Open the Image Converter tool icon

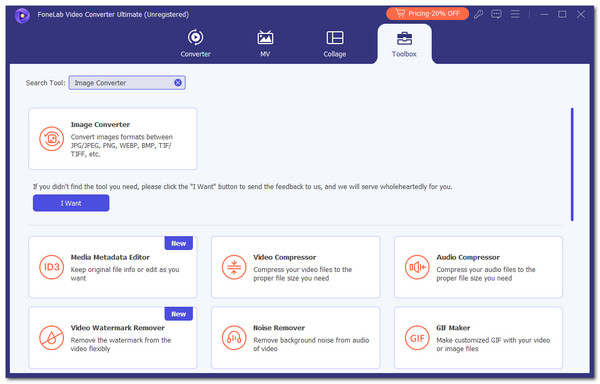point(51,139)
